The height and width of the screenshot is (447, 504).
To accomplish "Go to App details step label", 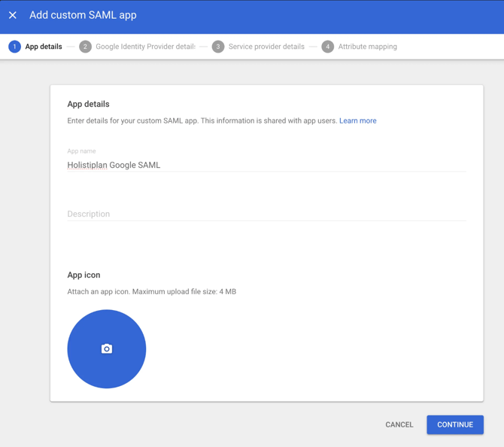I will coord(44,47).
